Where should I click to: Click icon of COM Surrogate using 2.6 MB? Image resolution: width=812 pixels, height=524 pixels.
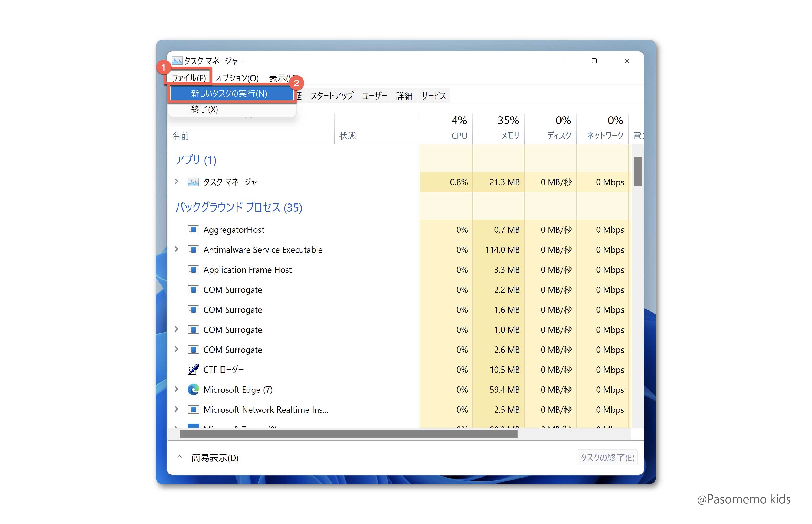pos(193,350)
